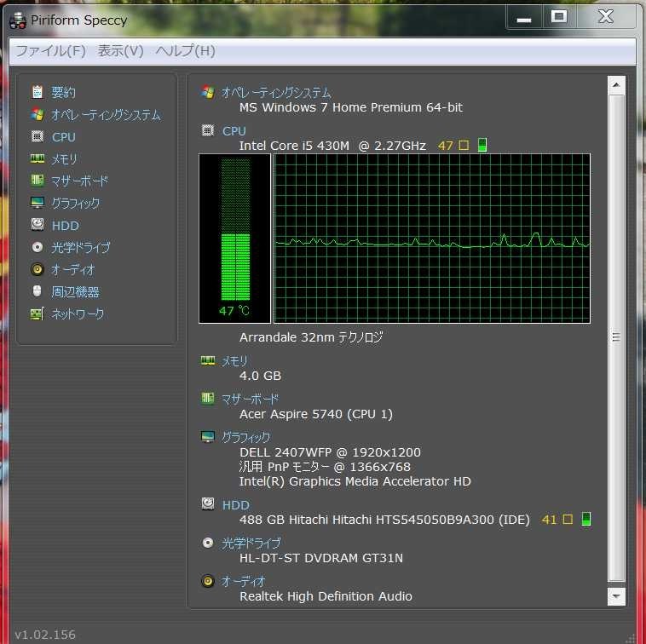The image size is (646, 644).
Task: Select マザーボード in the sidebar
Action: [x=80, y=181]
